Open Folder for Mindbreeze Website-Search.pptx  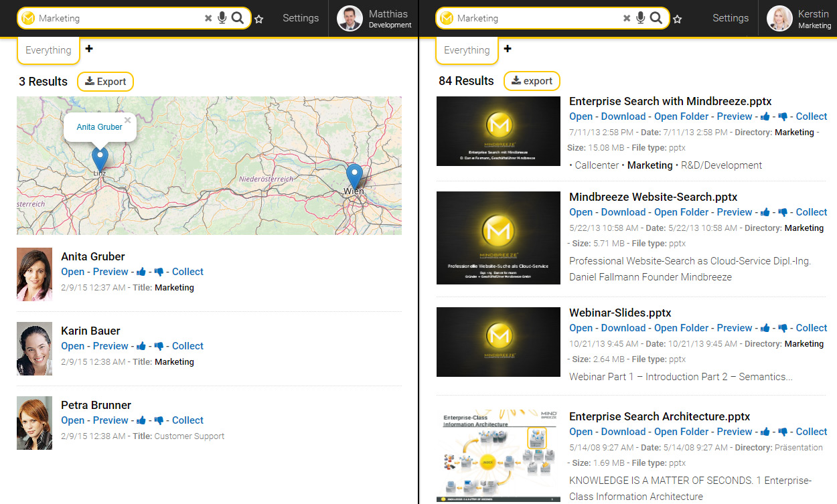point(681,212)
